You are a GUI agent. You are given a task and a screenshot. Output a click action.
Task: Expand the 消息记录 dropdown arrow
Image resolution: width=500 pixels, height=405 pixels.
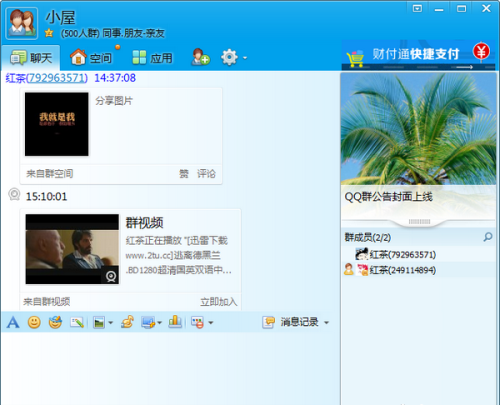[x=326, y=323]
